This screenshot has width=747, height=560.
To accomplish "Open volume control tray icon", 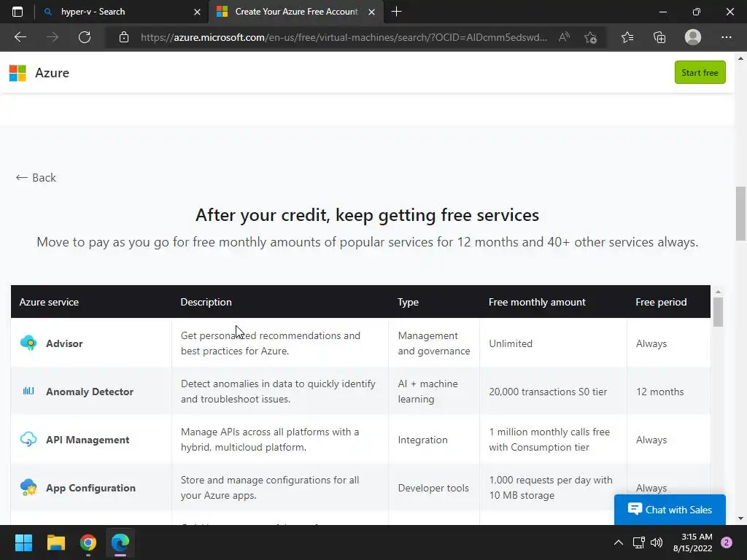I will point(657,542).
